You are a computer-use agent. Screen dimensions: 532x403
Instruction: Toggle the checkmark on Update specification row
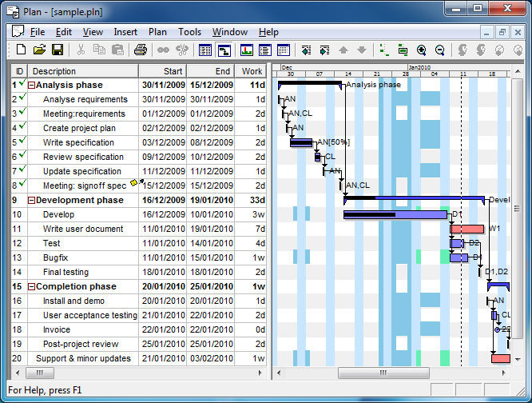tap(22, 169)
